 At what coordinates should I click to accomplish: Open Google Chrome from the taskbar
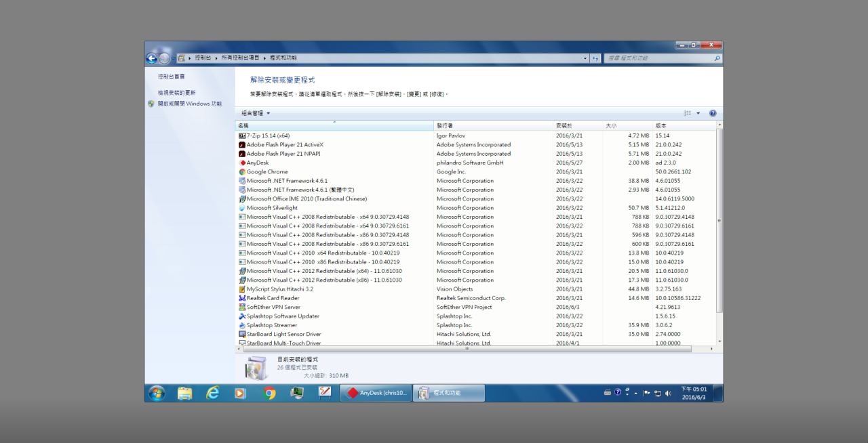(x=269, y=393)
